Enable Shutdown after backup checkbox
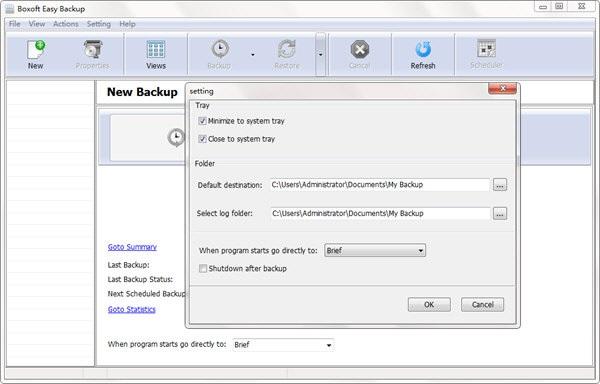The width and height of the screenshot is (600, 384). click(203, 268)
